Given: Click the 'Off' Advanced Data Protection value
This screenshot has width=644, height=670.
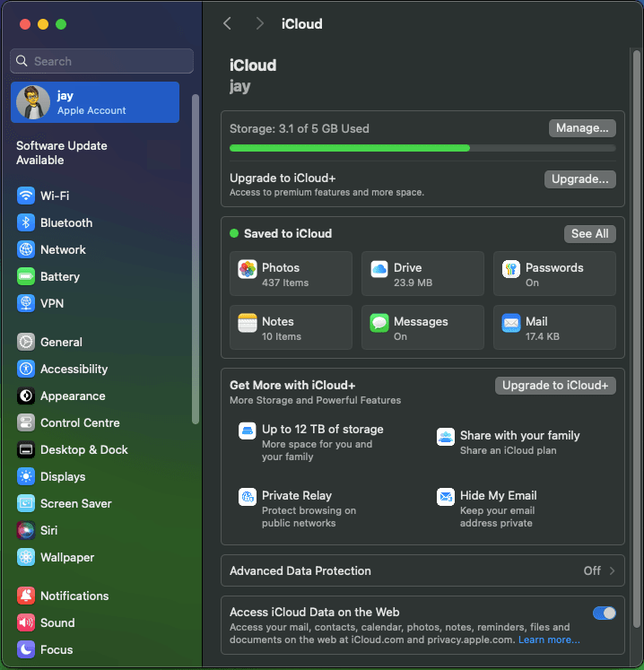Looking at the screenshot, I should (592, 570).
